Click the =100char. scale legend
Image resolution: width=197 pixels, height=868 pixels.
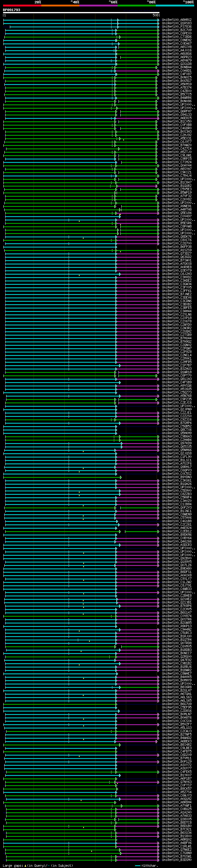click(x=147, y=866)
